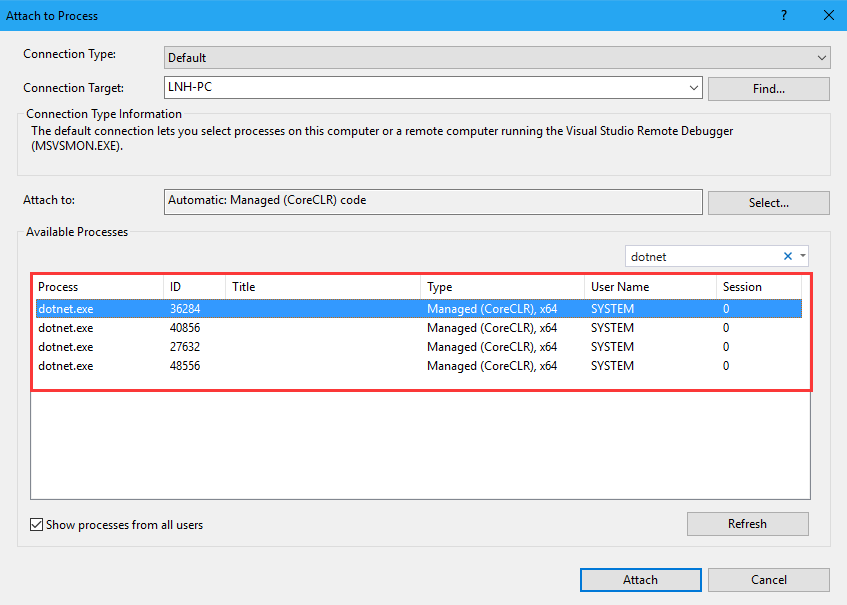Select dotnet.exe process with ID 27632
Image resolution: width=847 pixels, height=605 pixels.
[419, 347]
